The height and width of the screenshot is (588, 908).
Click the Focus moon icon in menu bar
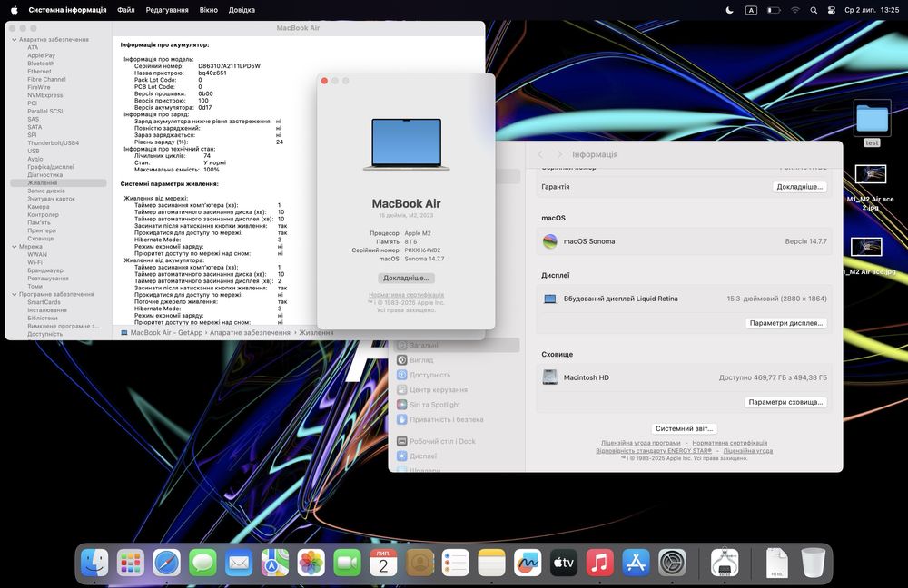point(730,10)
